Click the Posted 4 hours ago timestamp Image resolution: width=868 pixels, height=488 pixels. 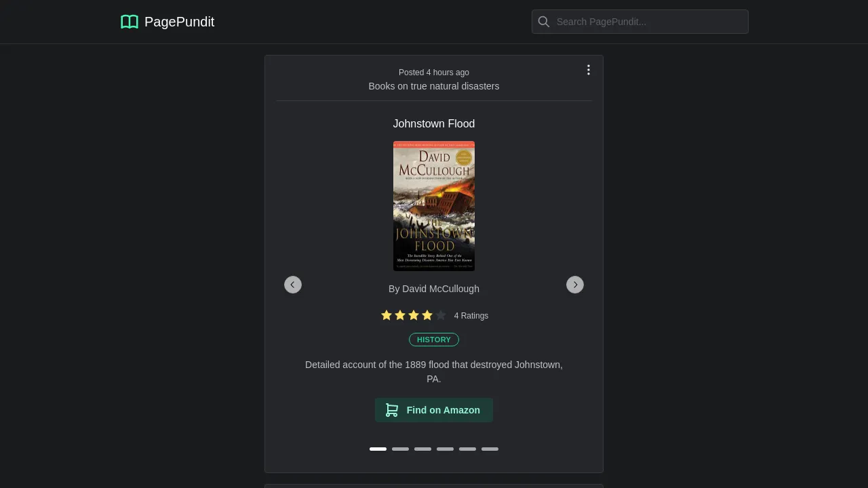point(434,73)
